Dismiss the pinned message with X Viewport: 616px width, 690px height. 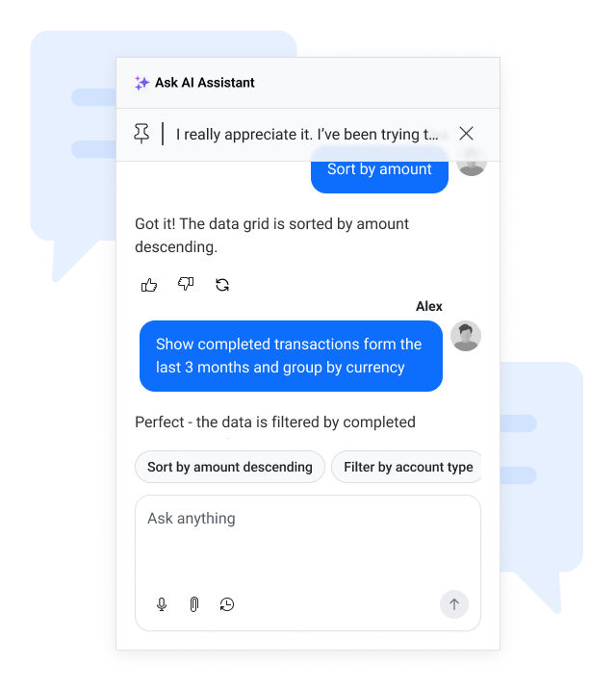tap(466, 134)
